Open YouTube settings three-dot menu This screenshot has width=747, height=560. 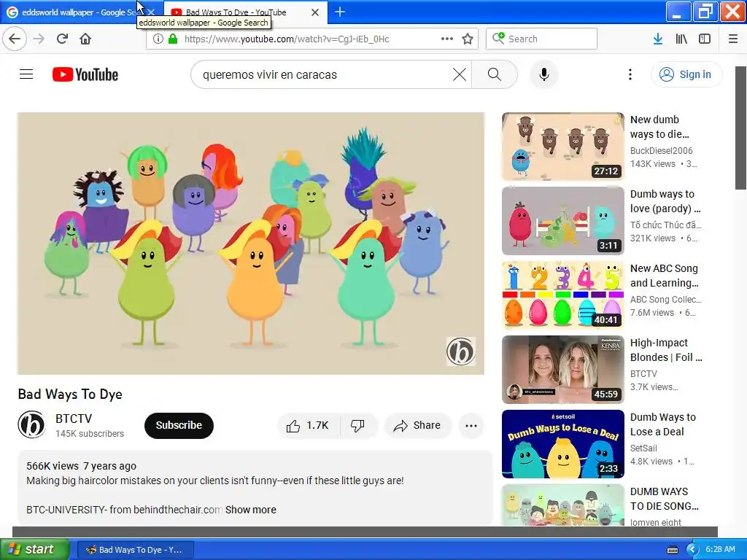[x=630, y=74]
